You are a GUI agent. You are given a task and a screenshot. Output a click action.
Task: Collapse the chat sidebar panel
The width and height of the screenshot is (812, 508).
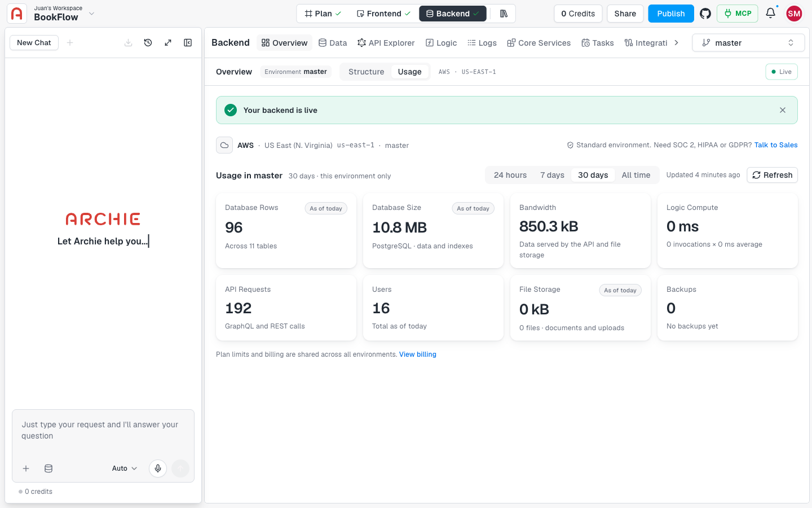[x=188, y=43]
